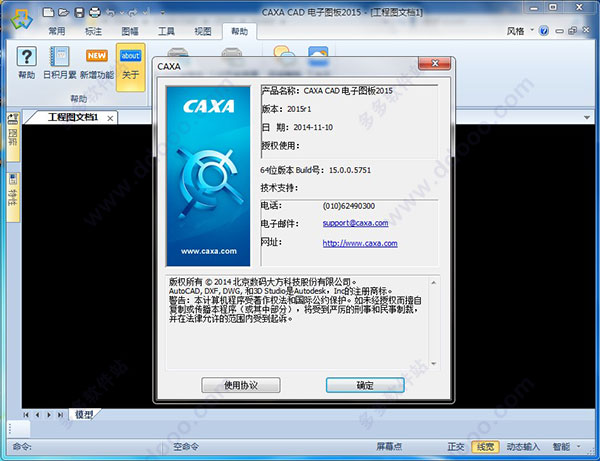
Task: Minimize the inner document window
Action: 559,31
